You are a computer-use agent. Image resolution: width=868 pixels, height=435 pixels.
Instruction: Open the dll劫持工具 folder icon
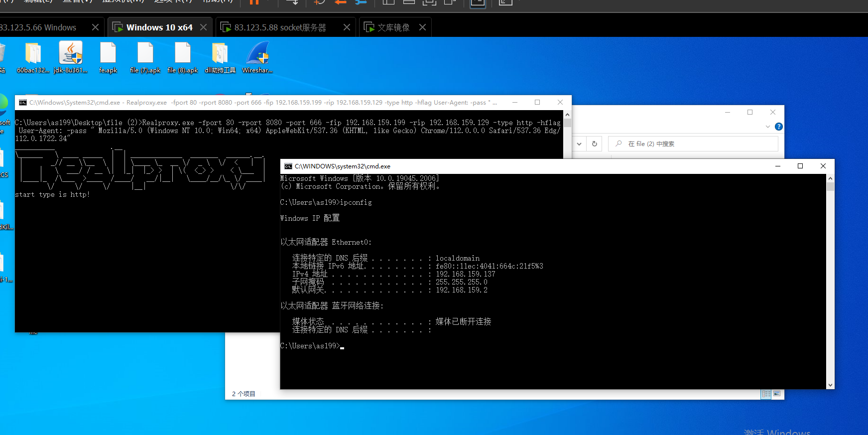[x=220, y=58]
